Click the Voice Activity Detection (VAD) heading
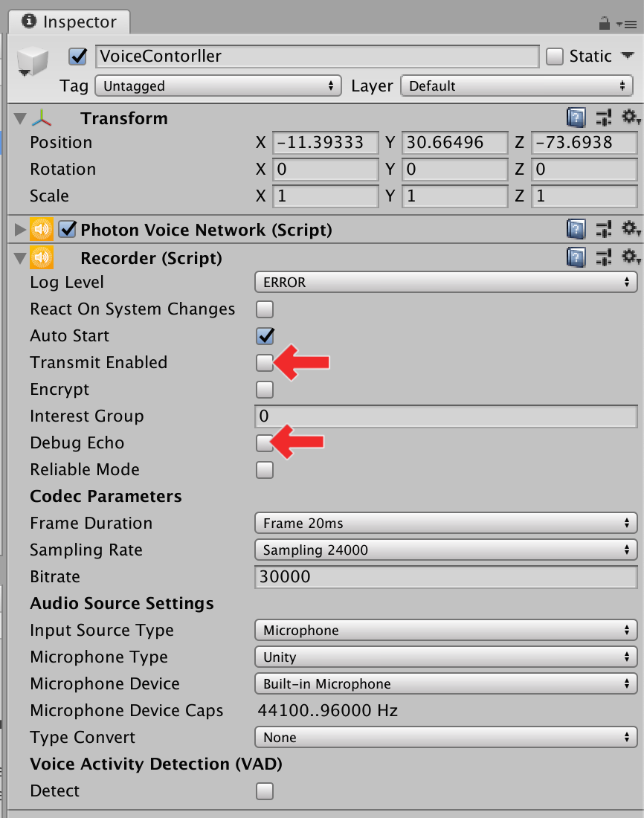The image size is (644, 818). point(156,764)
